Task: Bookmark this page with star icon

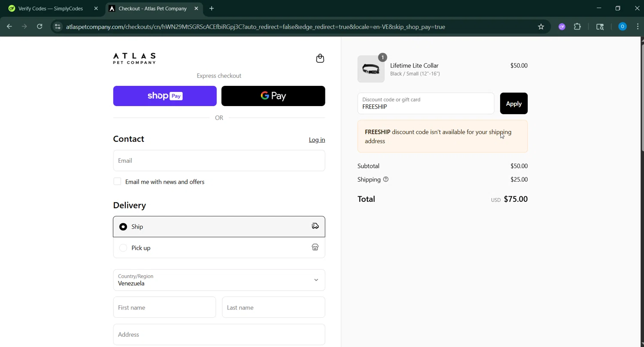Action: coord(541,27)
